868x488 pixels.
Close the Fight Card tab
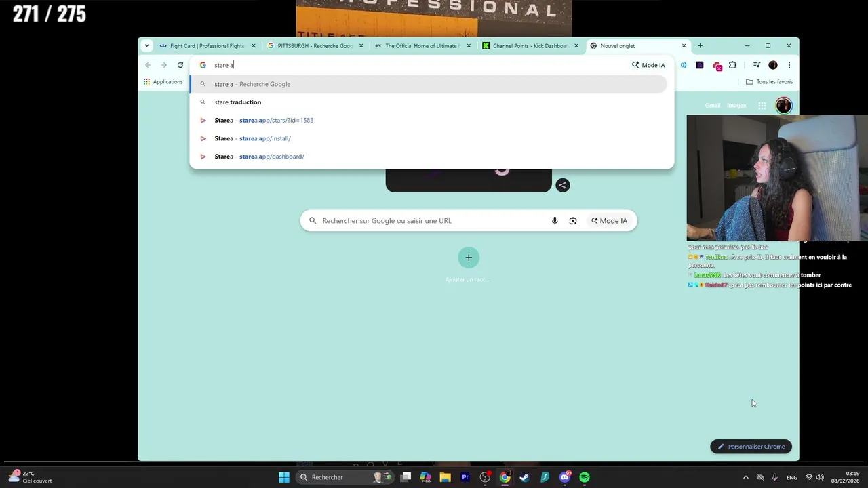(254, 46)
